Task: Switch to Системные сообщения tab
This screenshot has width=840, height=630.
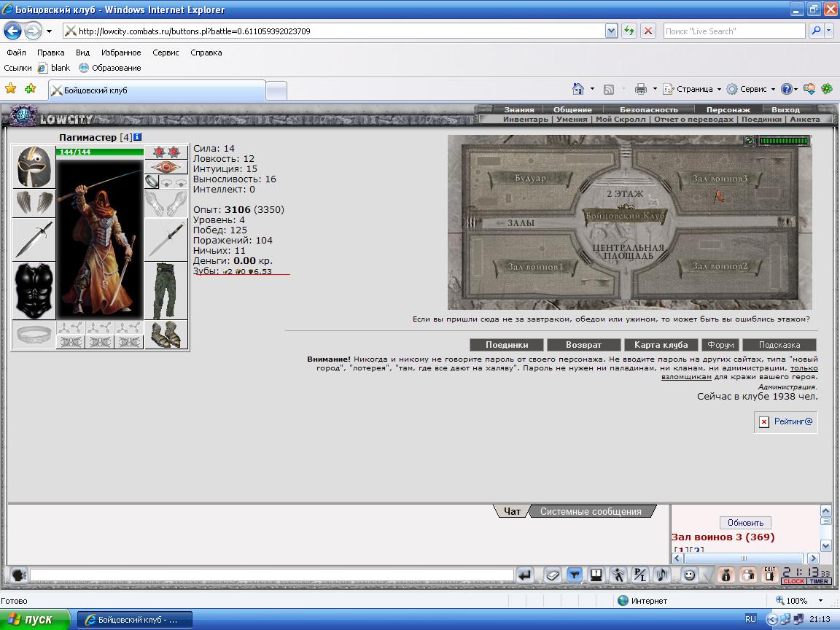Action: point(590,512)
